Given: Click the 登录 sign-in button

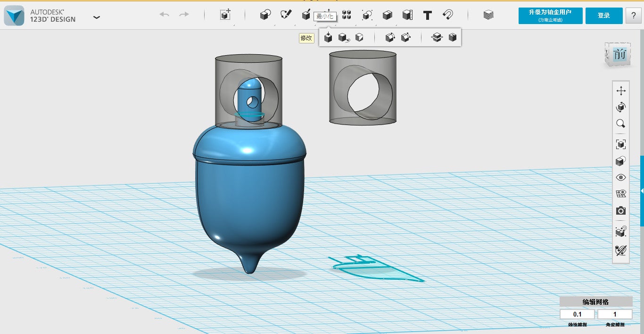Looking at the screenshot, I should (x=604, y=16).
